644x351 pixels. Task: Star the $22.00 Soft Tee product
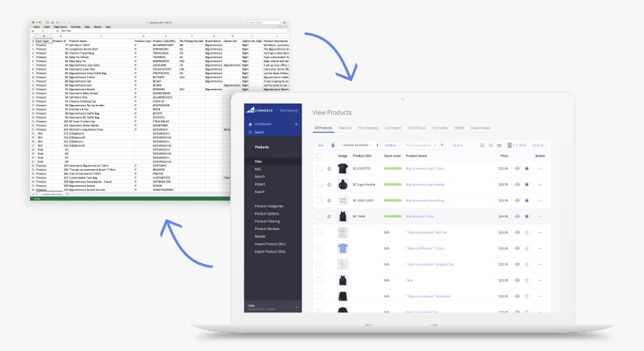click(527, 232)
